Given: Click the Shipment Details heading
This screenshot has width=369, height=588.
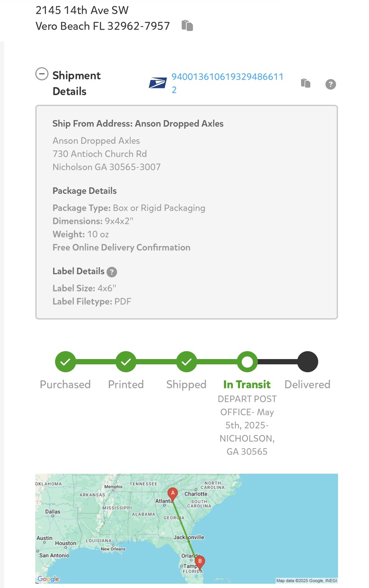Looking at the screenshot, I should click(77, 83).
